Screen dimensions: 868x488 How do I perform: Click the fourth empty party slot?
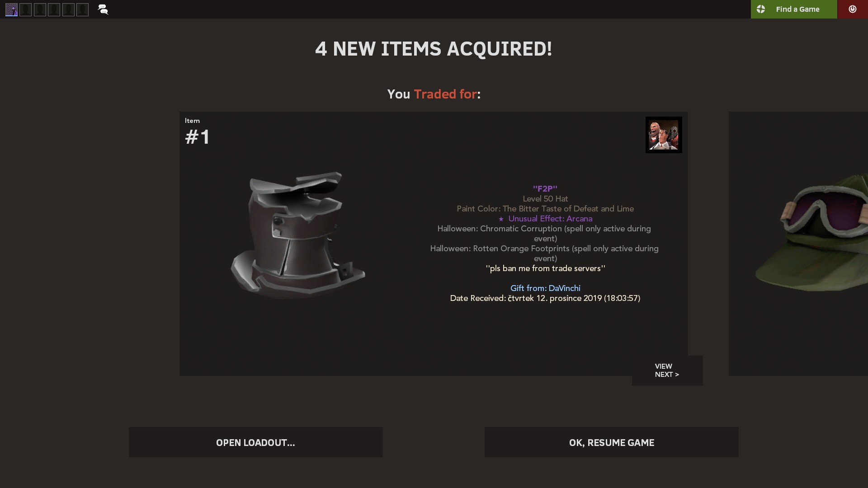coord(68,9)
